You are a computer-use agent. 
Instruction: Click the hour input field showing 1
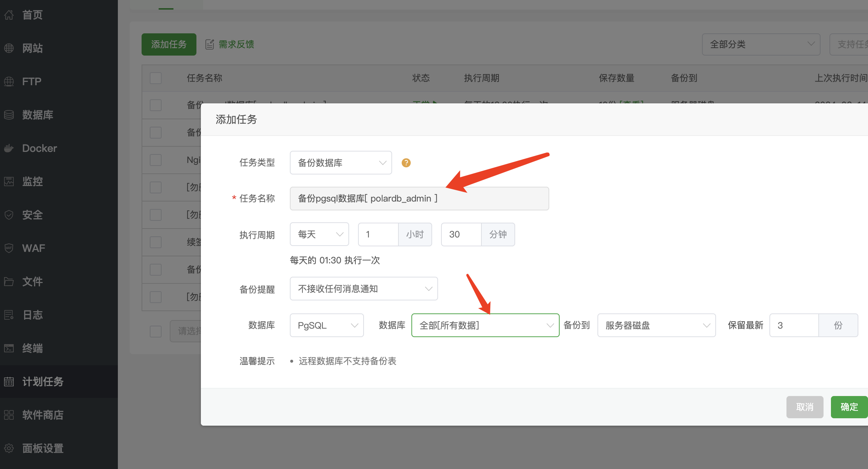pyautogui.click(x=378, y=234)
